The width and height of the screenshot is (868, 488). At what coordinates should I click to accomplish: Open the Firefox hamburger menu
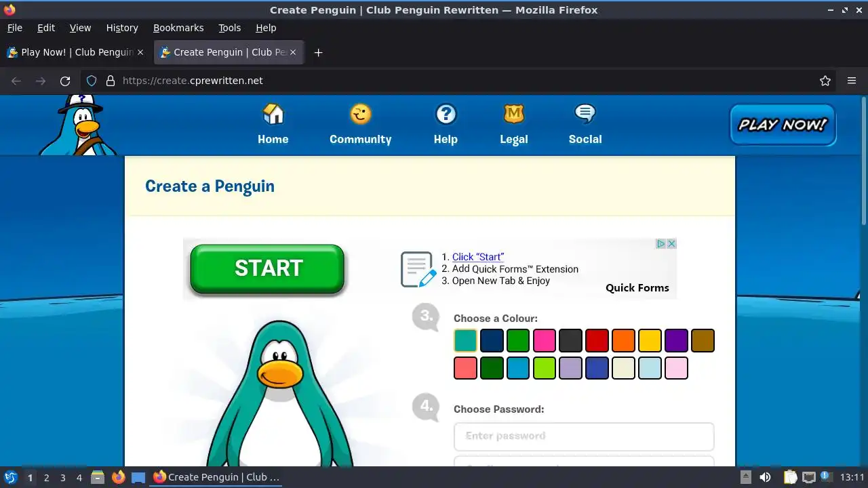point(852,81)
